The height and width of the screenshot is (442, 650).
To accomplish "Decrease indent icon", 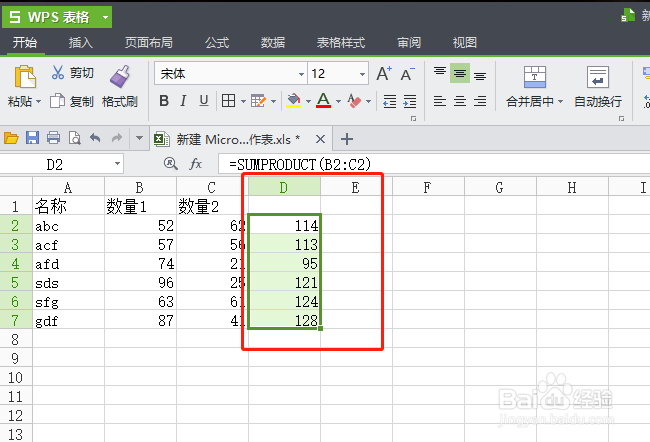I will click(389, 101).
